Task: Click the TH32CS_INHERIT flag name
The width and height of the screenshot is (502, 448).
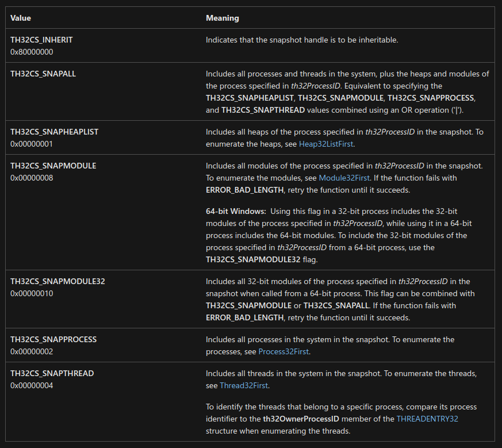Action: tap(41, 40)
